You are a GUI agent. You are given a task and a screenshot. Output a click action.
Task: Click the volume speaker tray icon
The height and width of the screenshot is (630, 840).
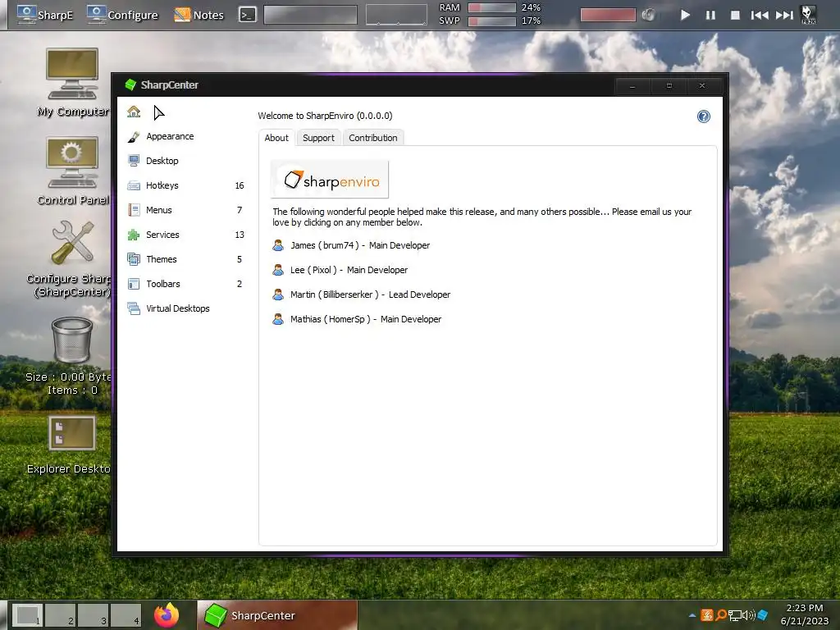click(x=749, y=615)
